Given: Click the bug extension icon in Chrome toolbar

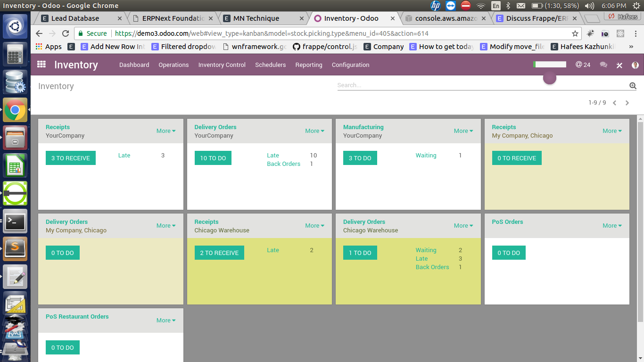Looking at the screenshot, I should tap(590, 33).
